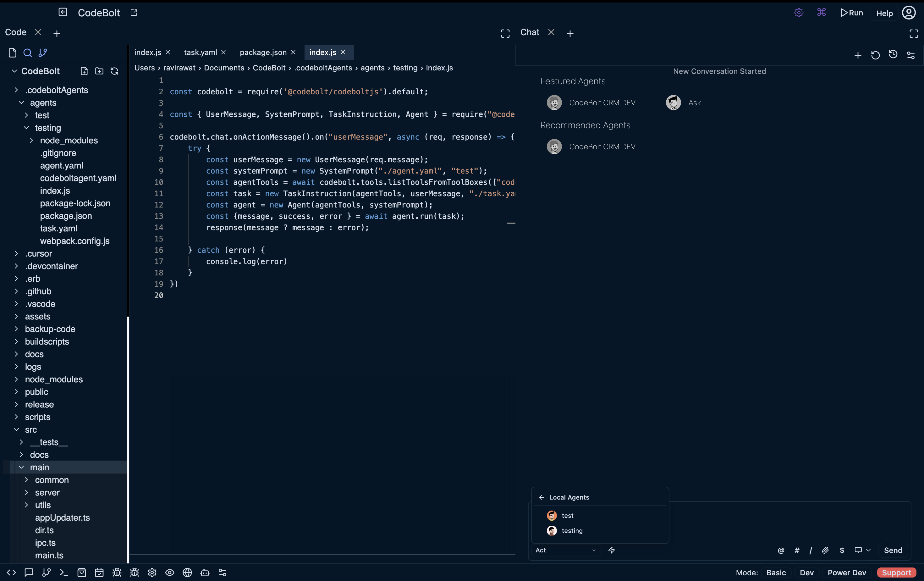
Task: Open the shopping bag marketplace icon
Action: (82, 573)
